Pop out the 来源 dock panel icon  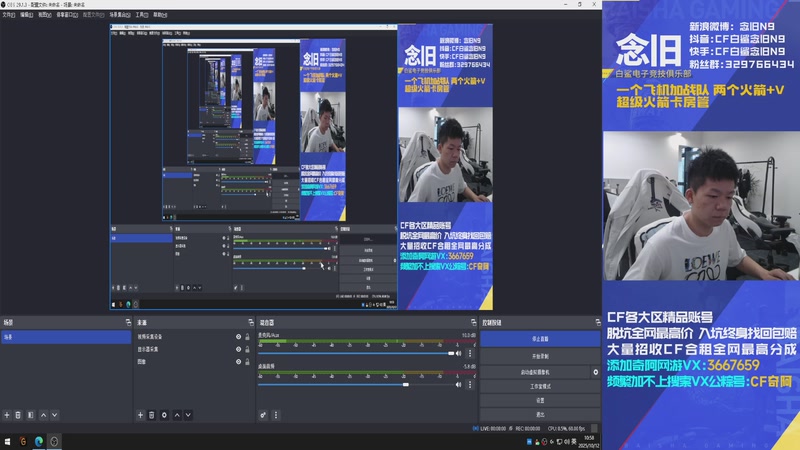251,322
